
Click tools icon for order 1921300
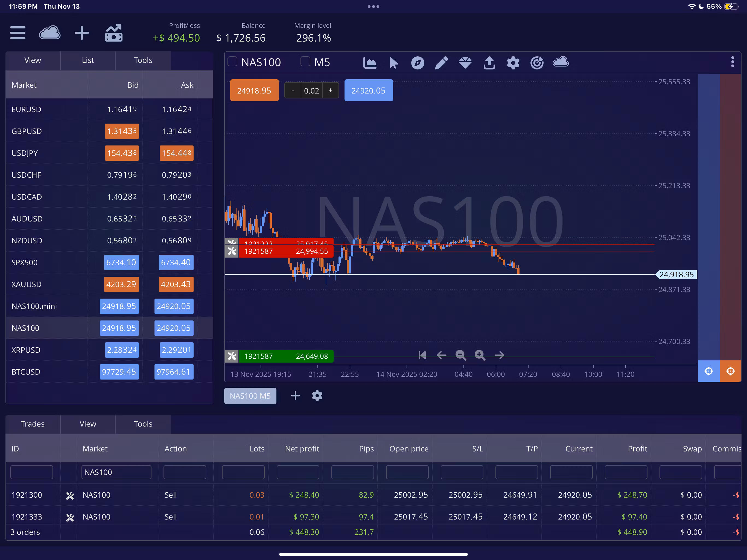[70, 495]
